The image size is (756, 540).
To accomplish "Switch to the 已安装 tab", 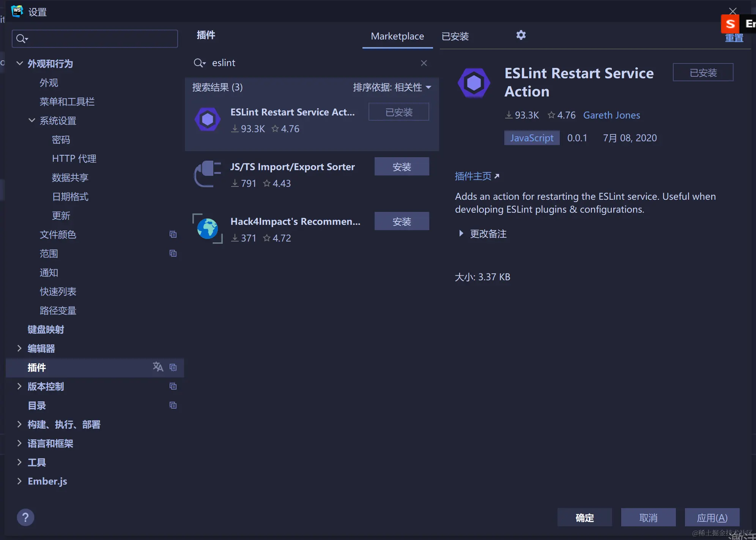I will click(x=455, y=36).
